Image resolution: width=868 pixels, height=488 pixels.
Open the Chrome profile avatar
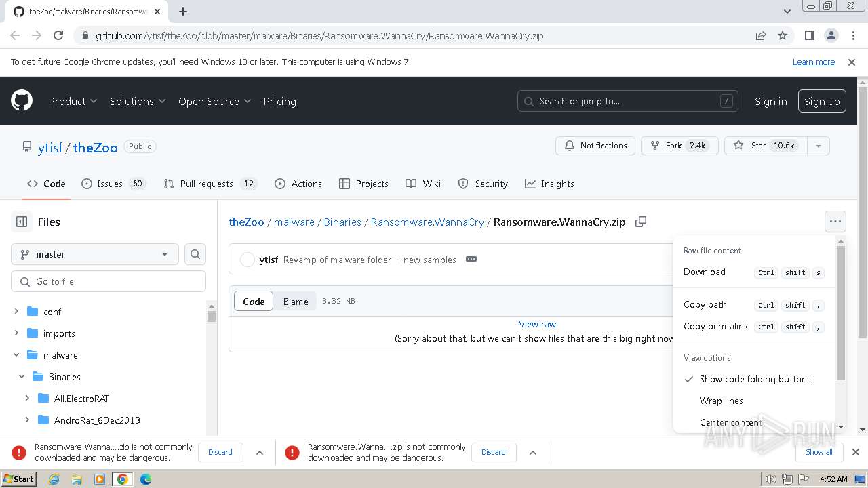[x=831, y=35]
